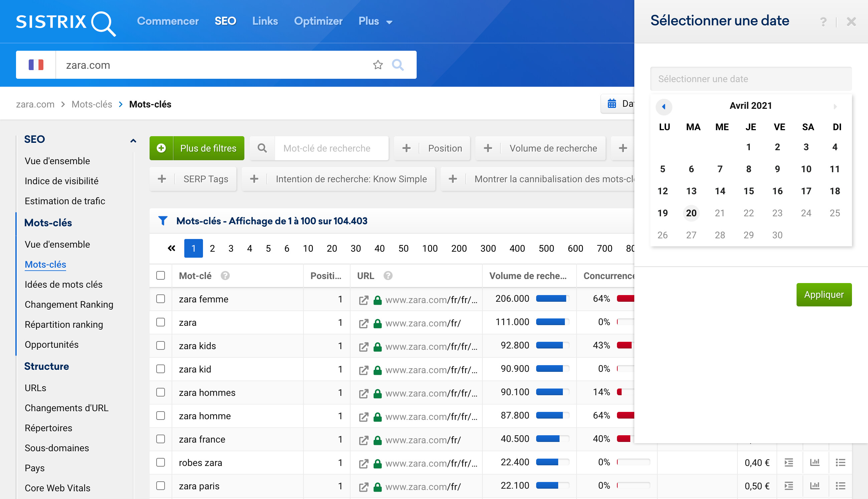Check the zara femme row checkbox
Screen dimensions: 868x499
point(160,298)
